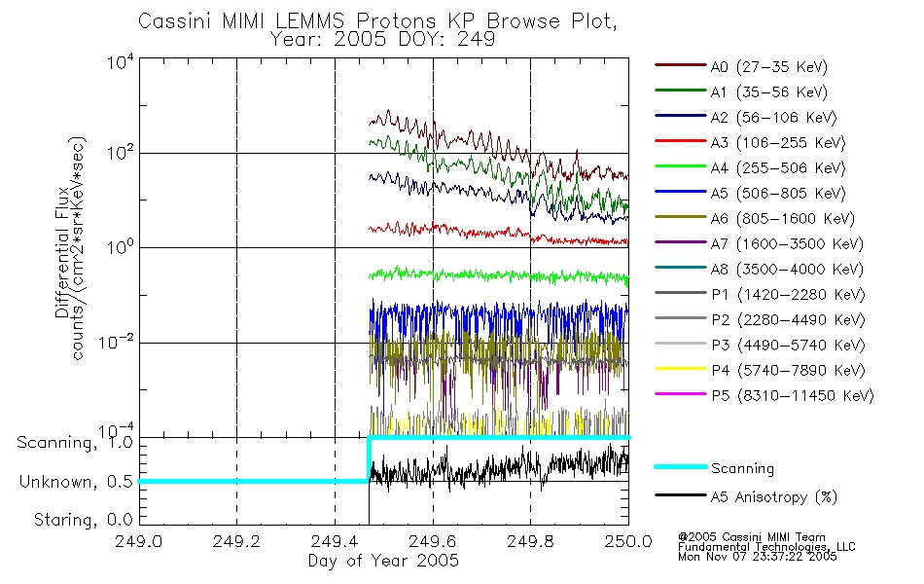Click the P1 (1420-2280 KeV) legend label

pos(788,294)
